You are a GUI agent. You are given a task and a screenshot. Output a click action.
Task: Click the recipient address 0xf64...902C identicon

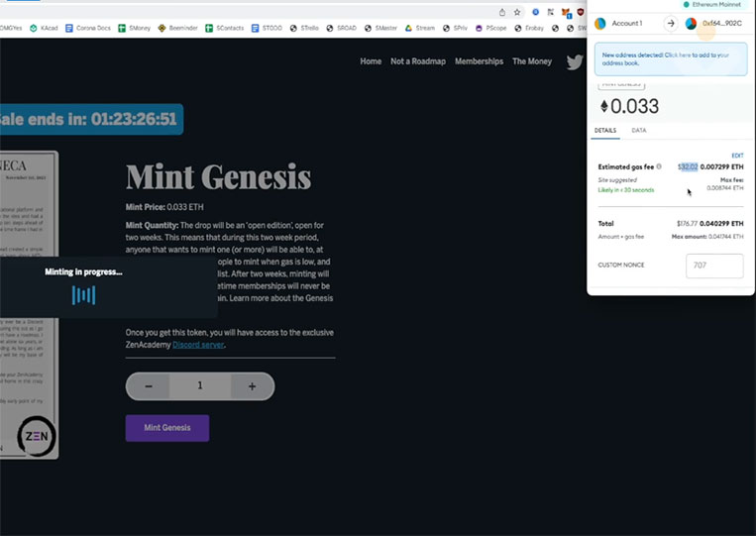[x=691, y=23]
